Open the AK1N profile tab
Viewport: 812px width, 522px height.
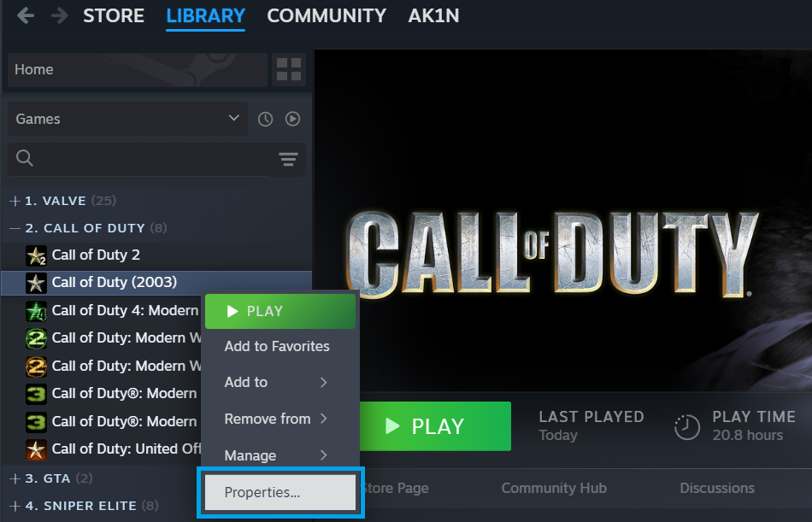(x=433, y=15)
